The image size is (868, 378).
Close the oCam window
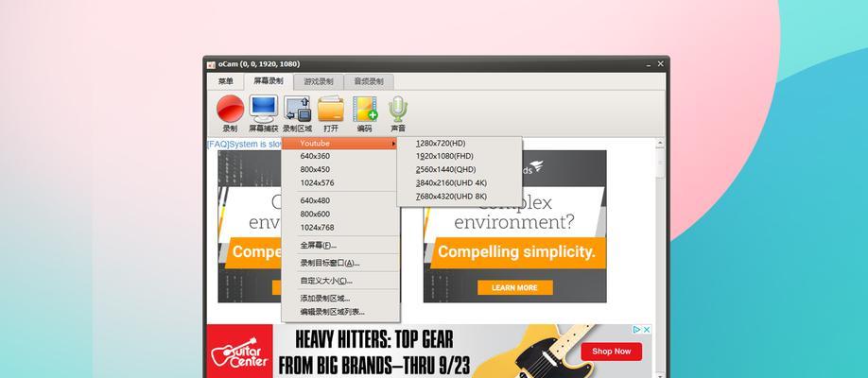click(660, 64)
